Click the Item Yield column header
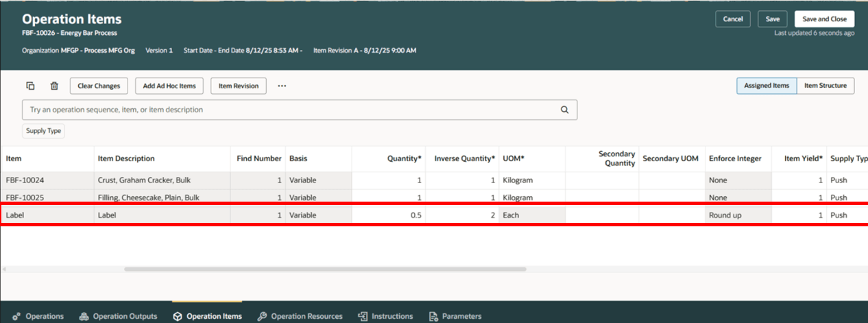The image size is (868, 323). coord(799,158)
